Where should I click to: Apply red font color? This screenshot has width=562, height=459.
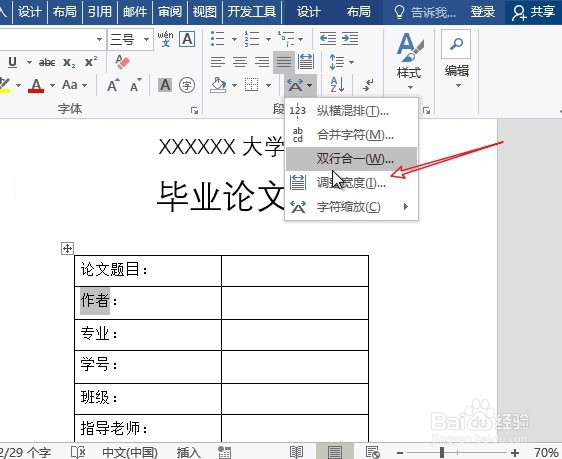click(x=36, y=86)
